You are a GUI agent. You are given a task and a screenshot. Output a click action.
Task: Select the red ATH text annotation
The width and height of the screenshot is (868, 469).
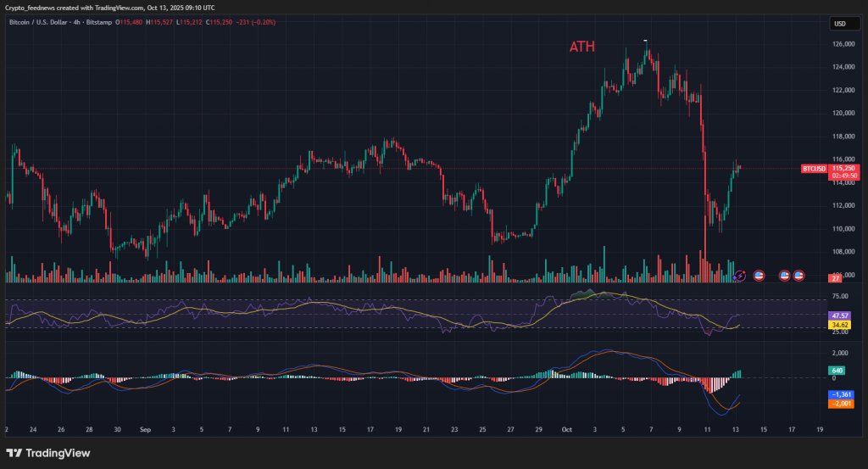click(581, 47)
